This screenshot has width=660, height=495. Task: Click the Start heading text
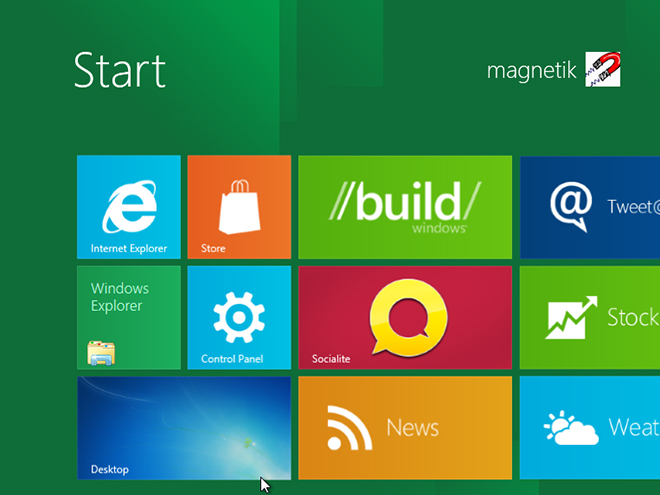(x=119, y=70)
